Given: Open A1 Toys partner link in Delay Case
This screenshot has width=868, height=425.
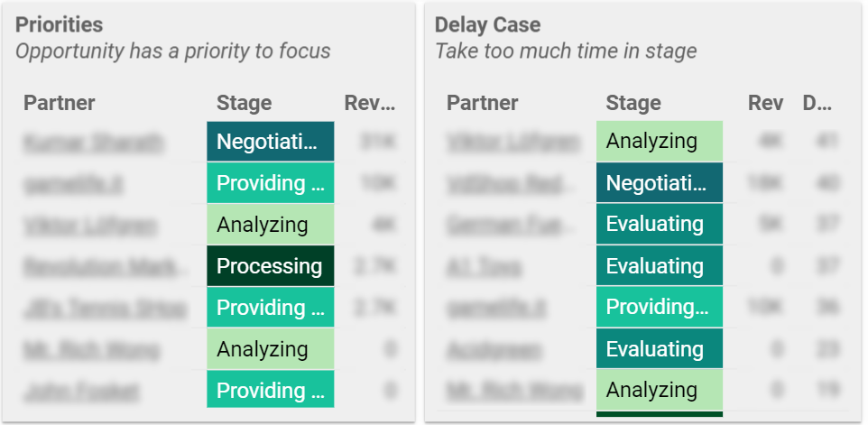Looking at the screenshot, I should (x=484, y=267).
